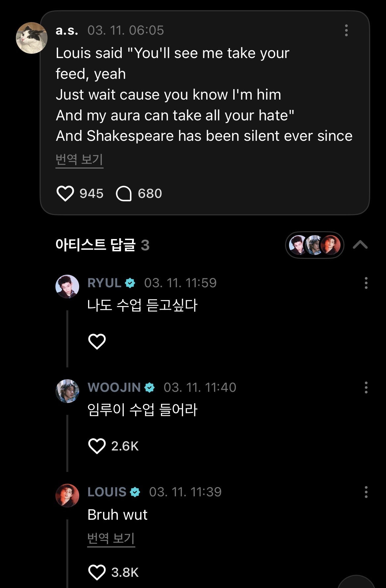Like LOUIS's reply with 3.8K hearts
The width and height of the screenshot is (386, 588).
(x=97, y=572)
